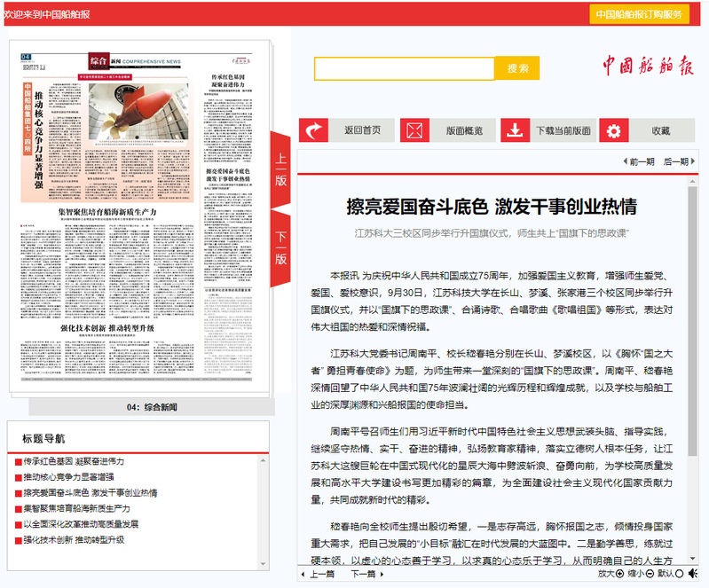Open 中国船舶报订购服务 subscription button
Screen dimensions: 709x588
pyautogui.click(x=639, y=14)
